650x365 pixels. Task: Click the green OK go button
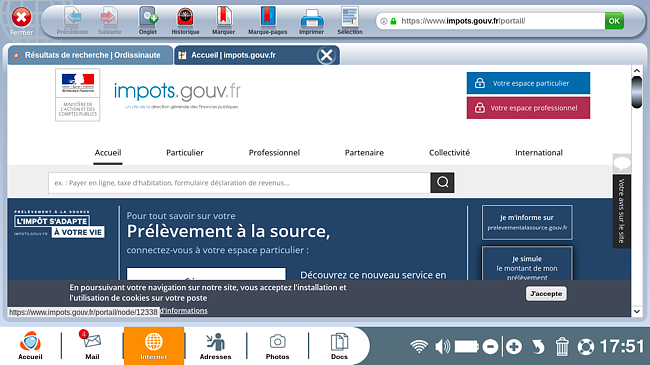[614, 21]
